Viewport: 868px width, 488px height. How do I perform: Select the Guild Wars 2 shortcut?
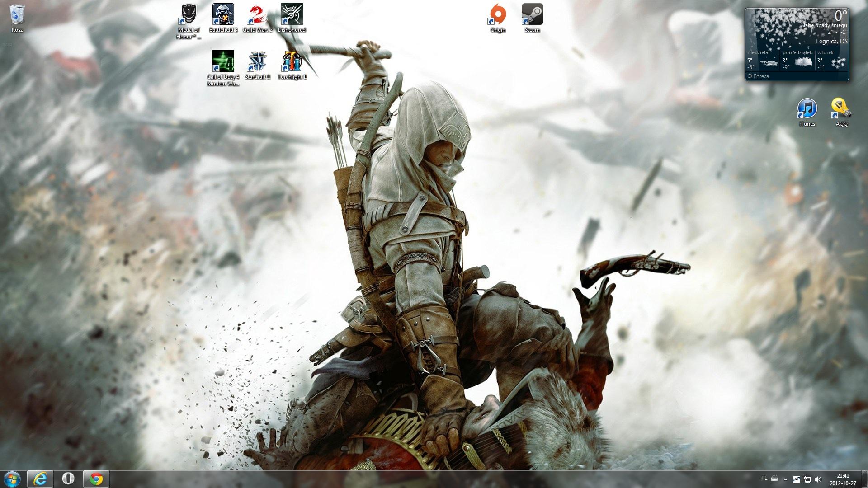pyautogui.click(x=258, y=18)
